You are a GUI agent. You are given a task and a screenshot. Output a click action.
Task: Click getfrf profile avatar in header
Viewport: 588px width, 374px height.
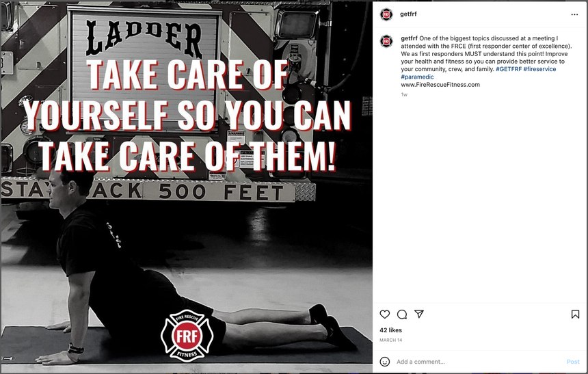point(386,14)
